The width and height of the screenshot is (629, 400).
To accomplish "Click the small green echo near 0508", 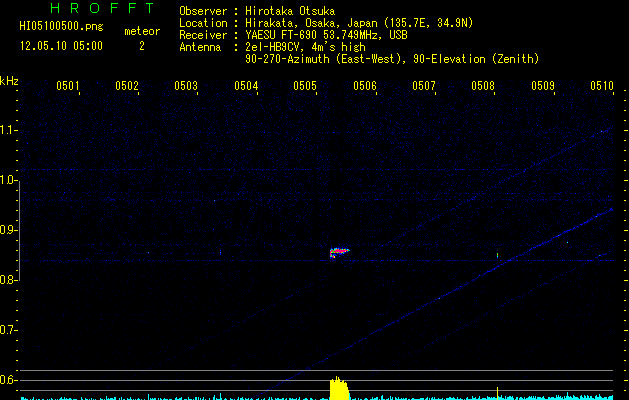I will click(497, 255).
